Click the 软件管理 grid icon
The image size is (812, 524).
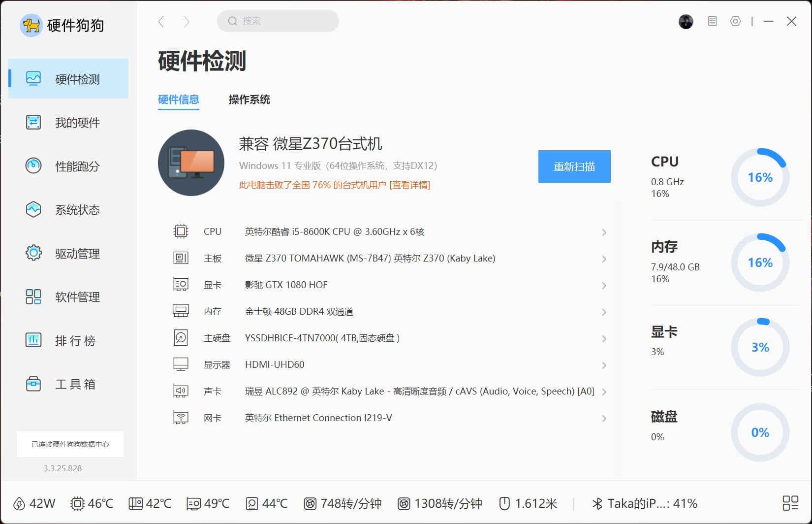tap(33, 296)
